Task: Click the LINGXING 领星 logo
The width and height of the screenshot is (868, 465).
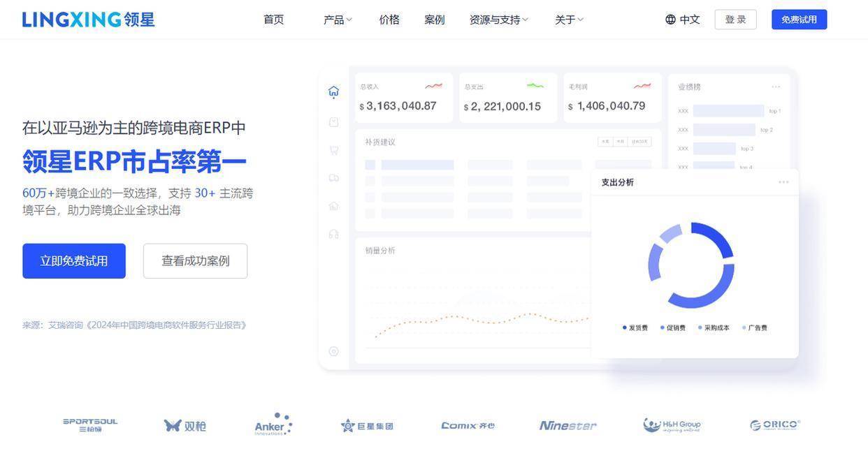Action: (x=88, y=20)
